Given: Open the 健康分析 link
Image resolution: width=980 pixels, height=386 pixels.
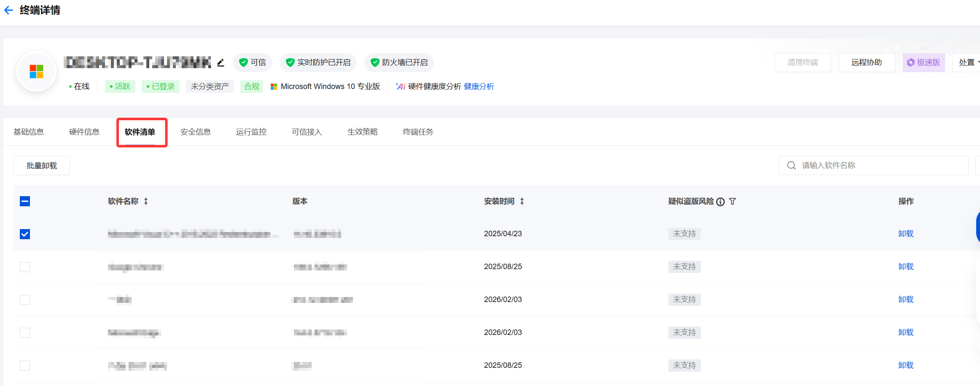Looking at the screenshot, I should point(479,86).
